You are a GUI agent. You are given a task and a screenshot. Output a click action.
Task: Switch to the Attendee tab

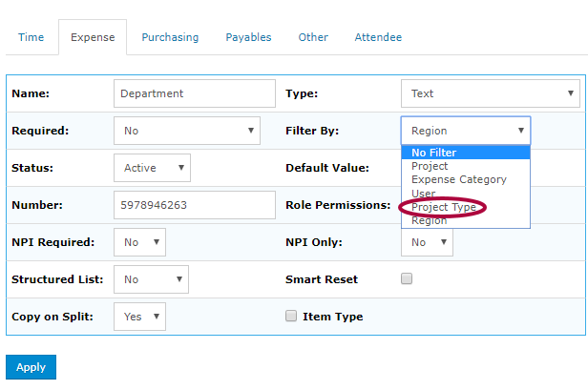pyautogui.click(x=378, y=37)
